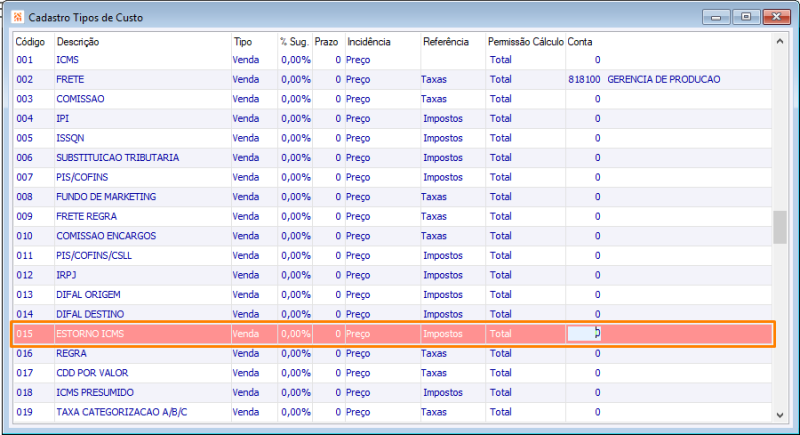
Task: Click the Permissão Cálculo column header
Action: pos(526,42)
